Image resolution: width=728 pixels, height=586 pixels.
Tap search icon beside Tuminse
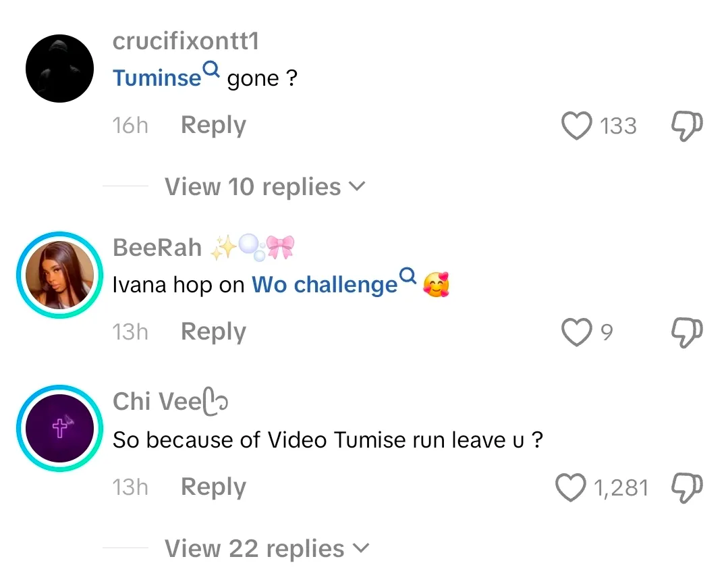tap(212, 69)
